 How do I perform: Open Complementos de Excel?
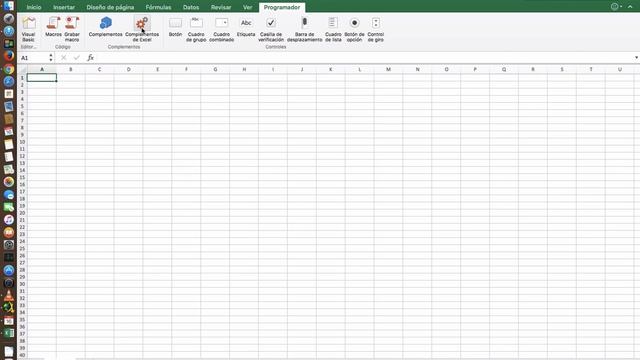(x=142, y=29)
